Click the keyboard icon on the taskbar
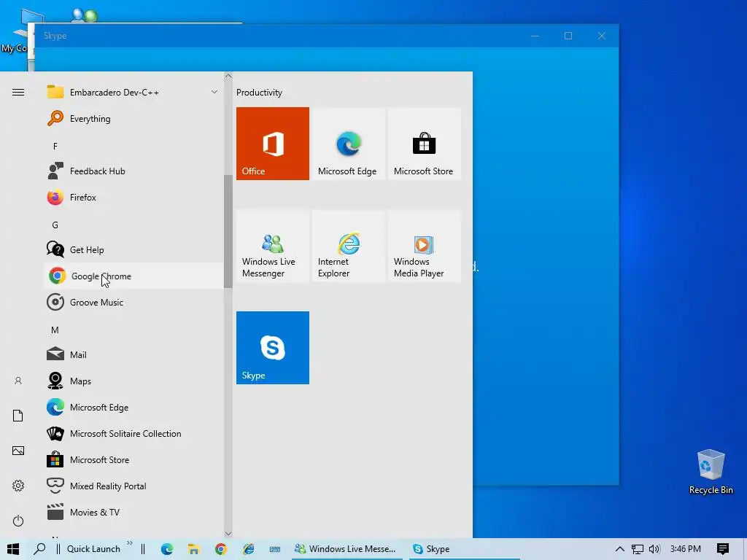Image resolution: width=747 pixels, height=560 pixels. pos(275,549)
